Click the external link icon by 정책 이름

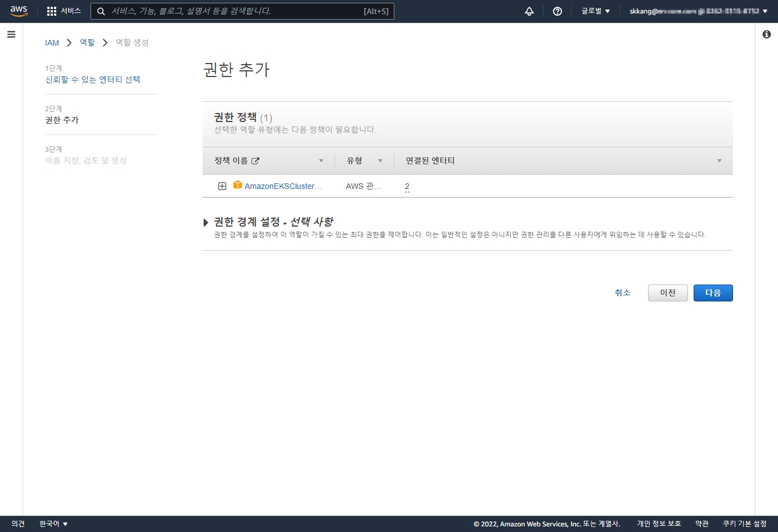(255, 161)
